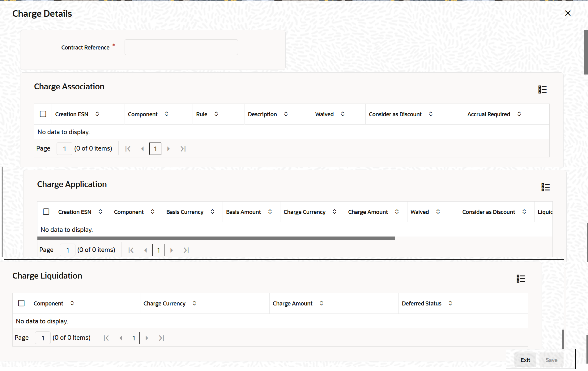Sort by Basis Currency column
This screenshot has width=588, height=371.
click(x=212, y=212)
